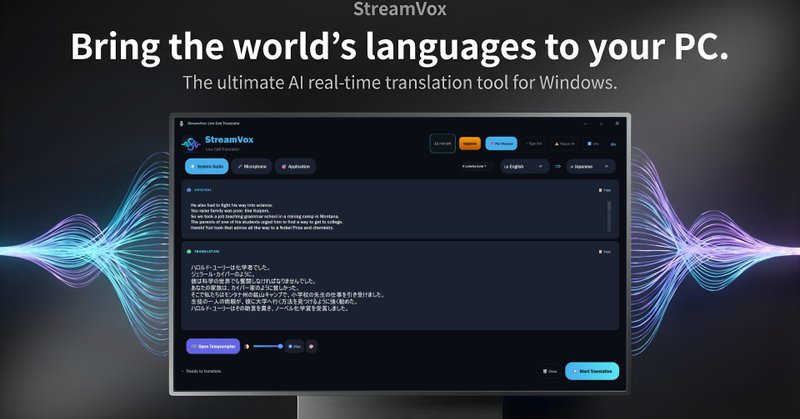Open the small dropdown left of English
The image size is (800, 419).
tap(474, 166)
